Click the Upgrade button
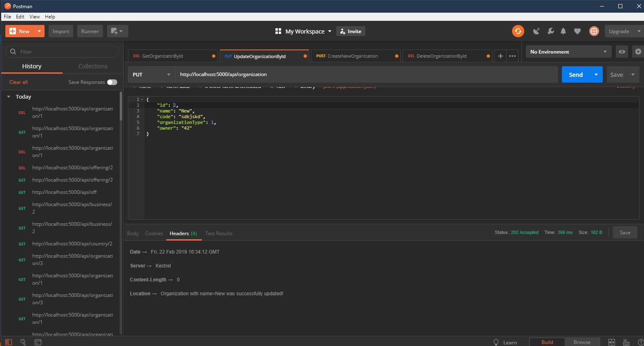The width and height of the screenshot is (644, 346). 619,31
